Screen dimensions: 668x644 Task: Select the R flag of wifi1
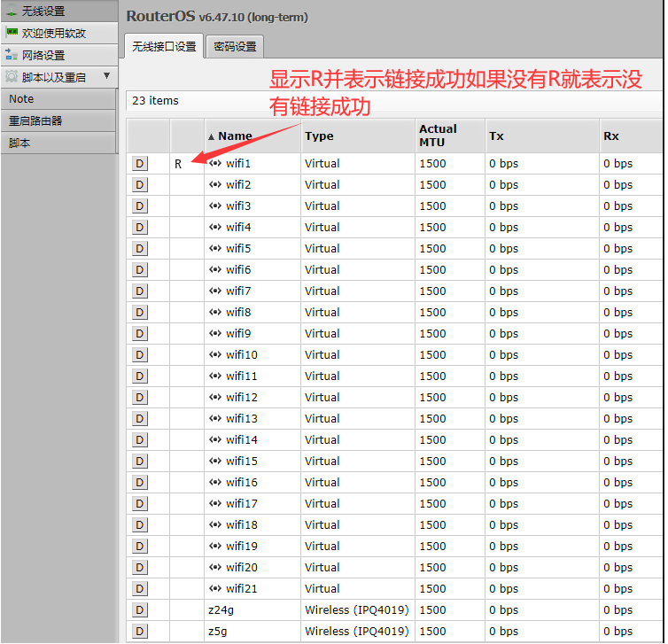click(178, 164)
